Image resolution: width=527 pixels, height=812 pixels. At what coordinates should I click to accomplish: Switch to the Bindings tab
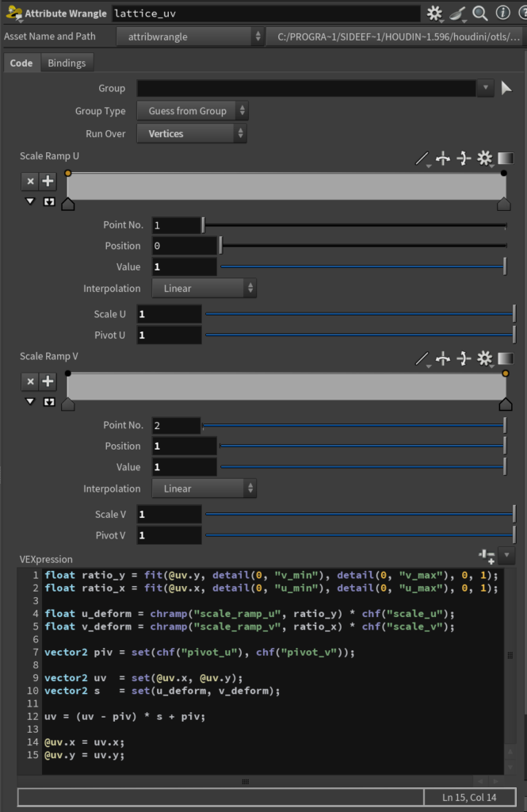(67, 63)
